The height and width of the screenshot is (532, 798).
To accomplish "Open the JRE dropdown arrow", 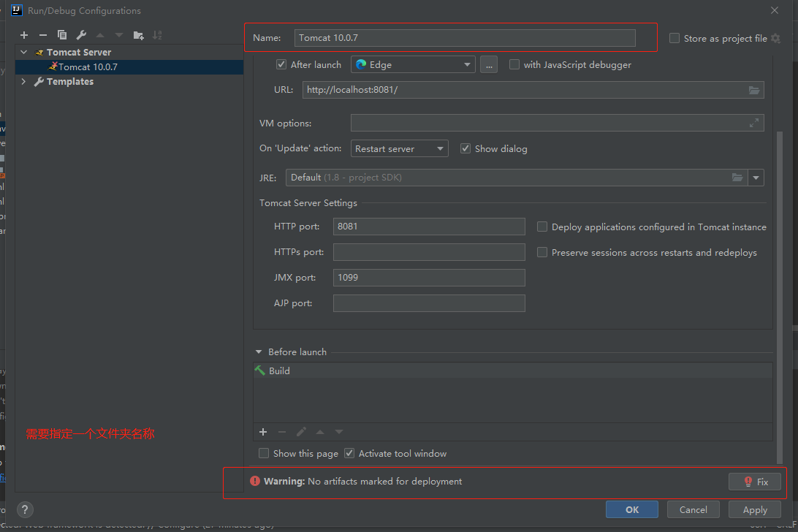I will [x=756, y=177].
